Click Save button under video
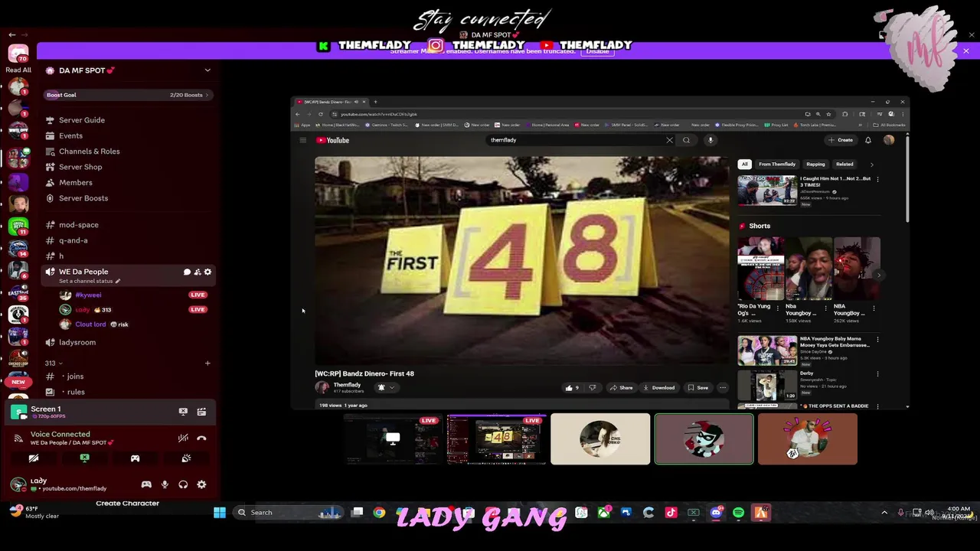The image size is (980, 551). click(x=697, y=388)
